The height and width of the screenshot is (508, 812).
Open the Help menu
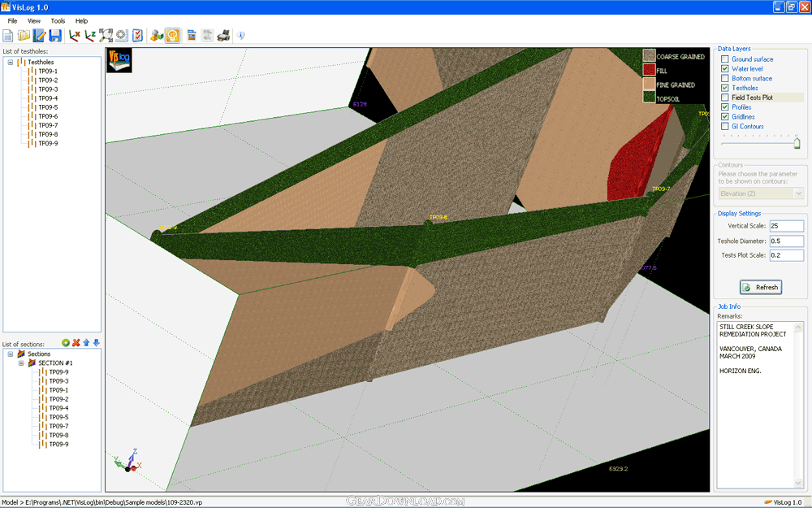81,21
